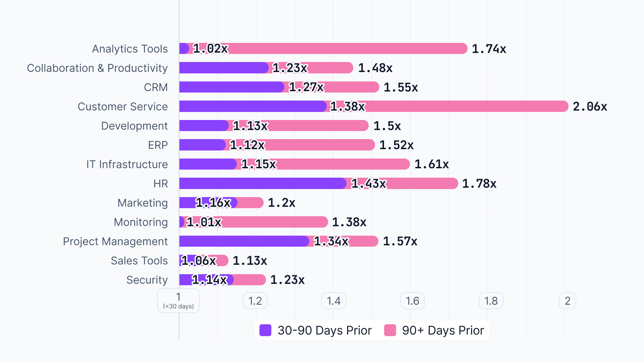
Task: Click the purple 30-90 Days Prior legend swatch
Action: tap(265, 330)
